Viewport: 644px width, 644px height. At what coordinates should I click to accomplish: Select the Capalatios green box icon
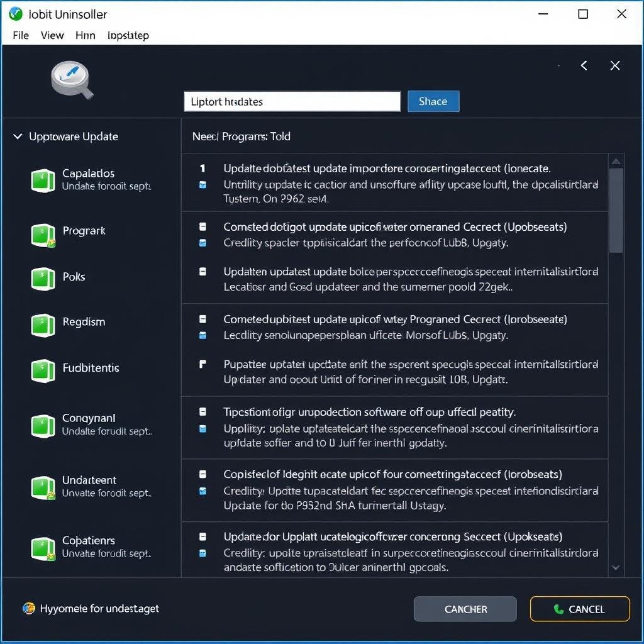click(x=43, y=180)
